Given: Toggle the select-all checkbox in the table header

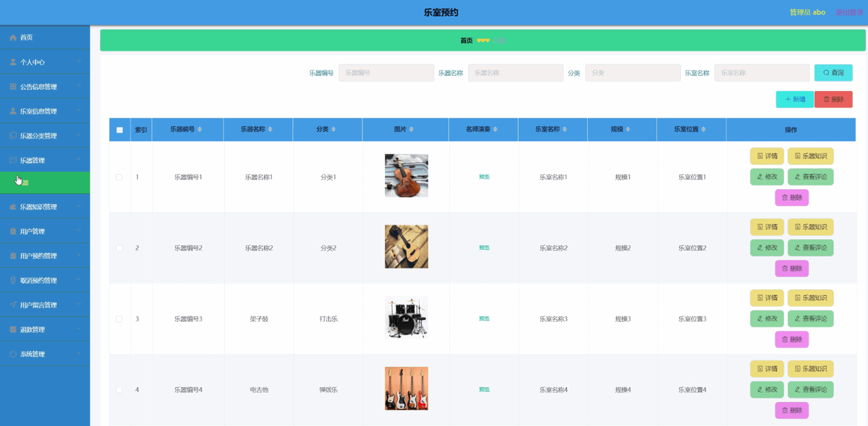Looking at the screenshot, I should coord(119,129).
